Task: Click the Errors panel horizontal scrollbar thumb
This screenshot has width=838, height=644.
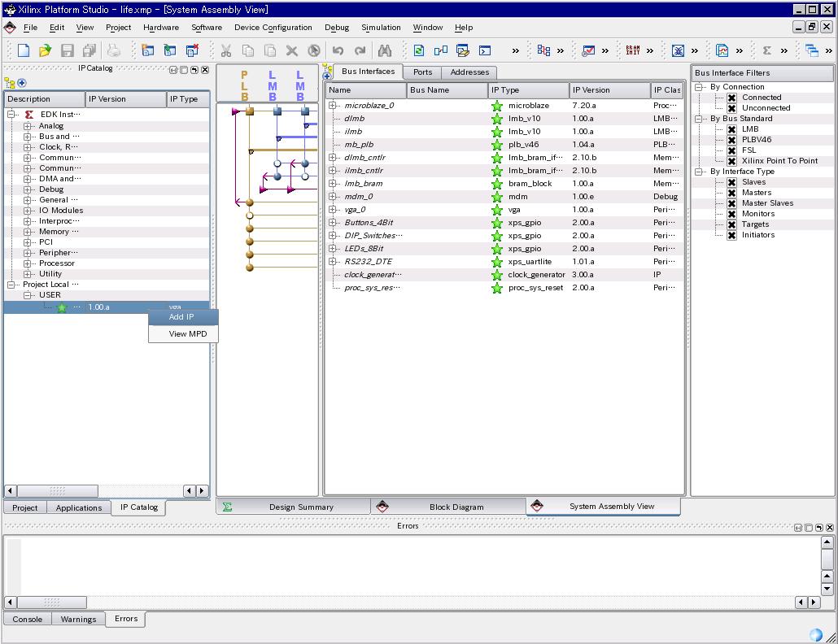Action: (x=52, y=603)
